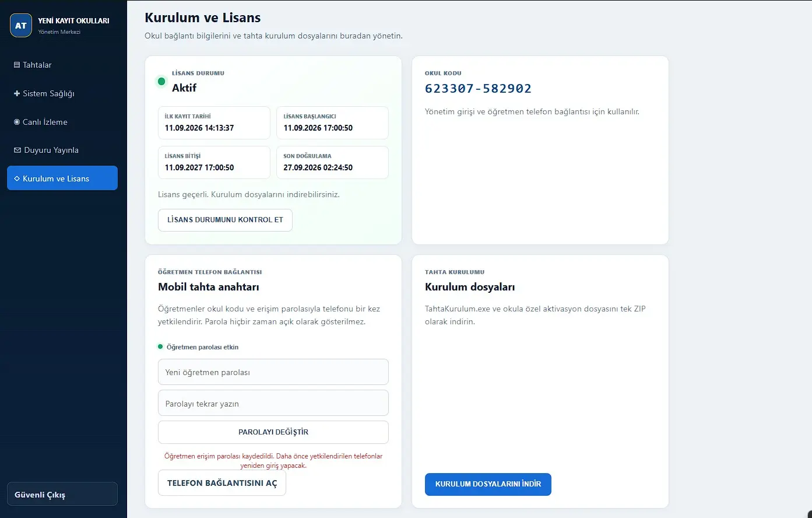
Task: Click the Canlı İzleme circle icon
Action: [17, 122]
